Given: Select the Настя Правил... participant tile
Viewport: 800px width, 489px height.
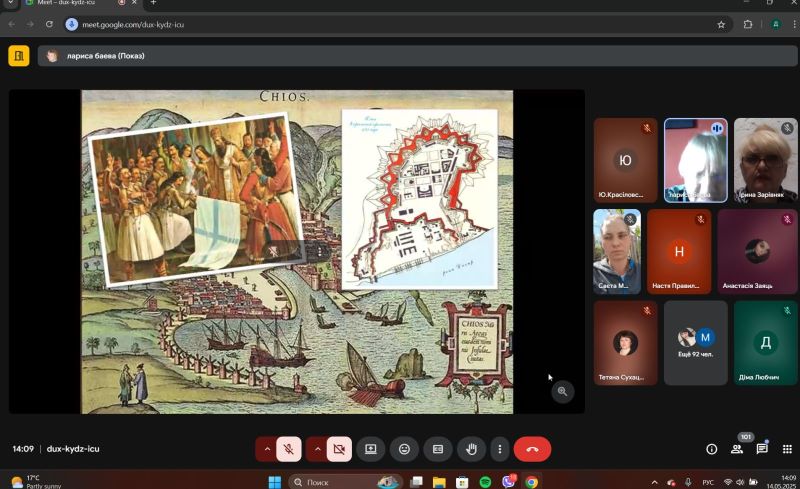Looking at the screenshot, I should coord(679,251).
